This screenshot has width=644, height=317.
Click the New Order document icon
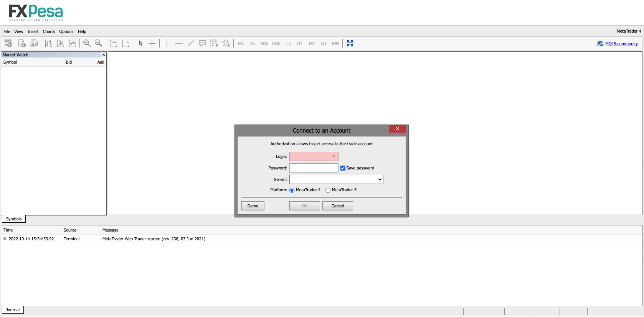tap(22, 43)
